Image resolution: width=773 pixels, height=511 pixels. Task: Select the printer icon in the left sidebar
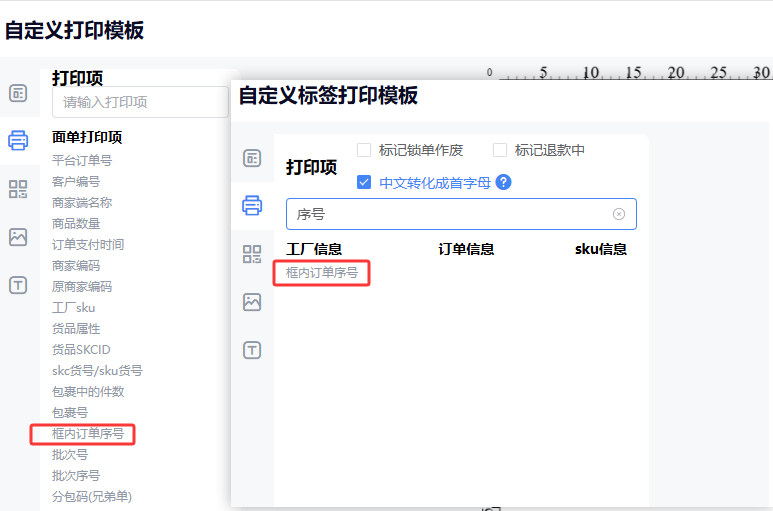point(18,140)
